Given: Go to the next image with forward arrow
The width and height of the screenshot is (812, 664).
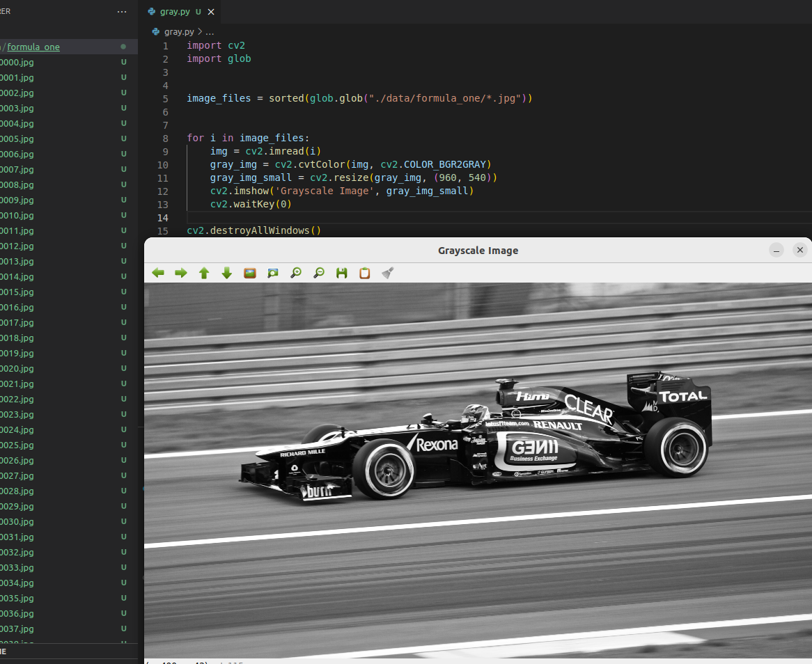Looking at the screenshot, I should tap(180, 273).
